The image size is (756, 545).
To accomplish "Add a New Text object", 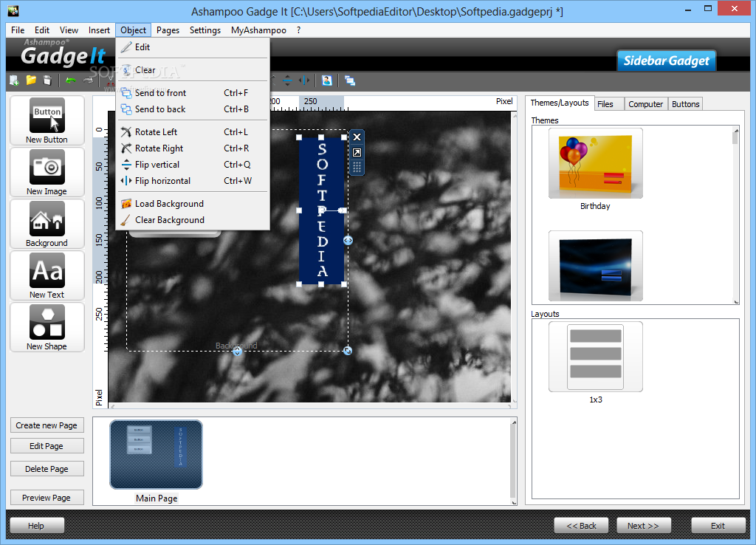I will [47, 275].
